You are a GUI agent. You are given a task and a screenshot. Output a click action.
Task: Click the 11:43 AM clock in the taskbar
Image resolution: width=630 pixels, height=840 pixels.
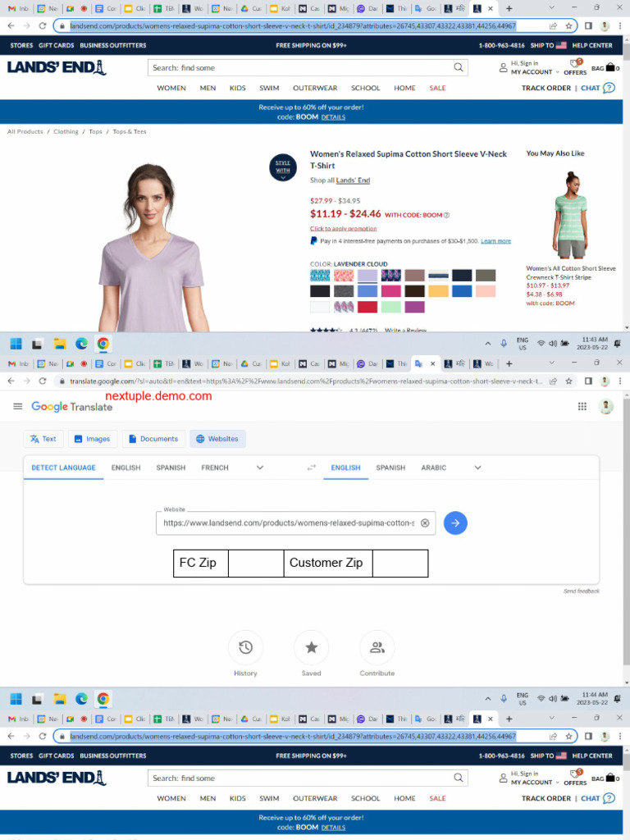pyautogui.click(x=594, y=344)
